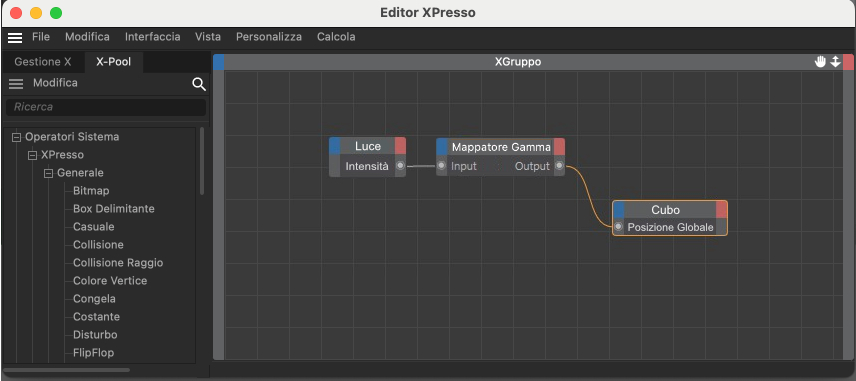Collapse the XPresso tree node
The height and width of the screenshot is (381, 856).
[x=32, y=155]
